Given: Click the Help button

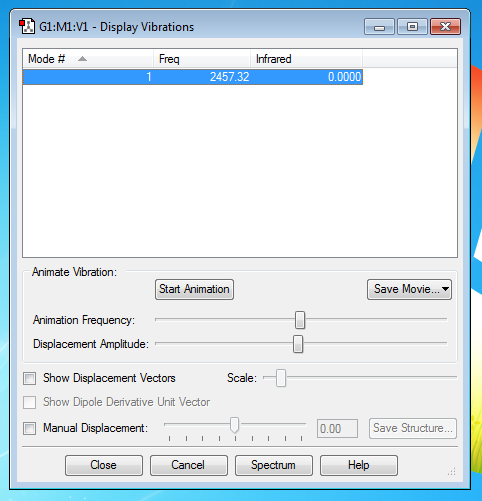Looking at the screenshot, I should coord(359,465).
